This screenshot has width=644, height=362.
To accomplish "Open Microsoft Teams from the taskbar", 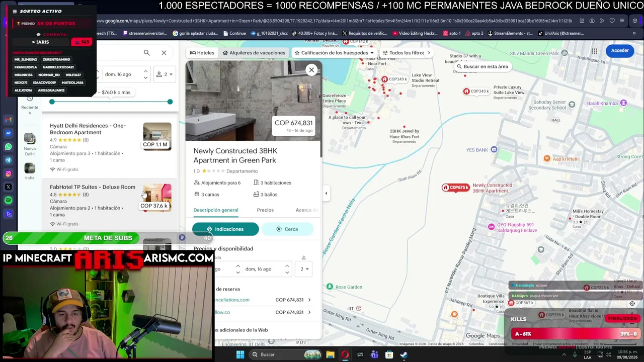I will click(374, 354).
